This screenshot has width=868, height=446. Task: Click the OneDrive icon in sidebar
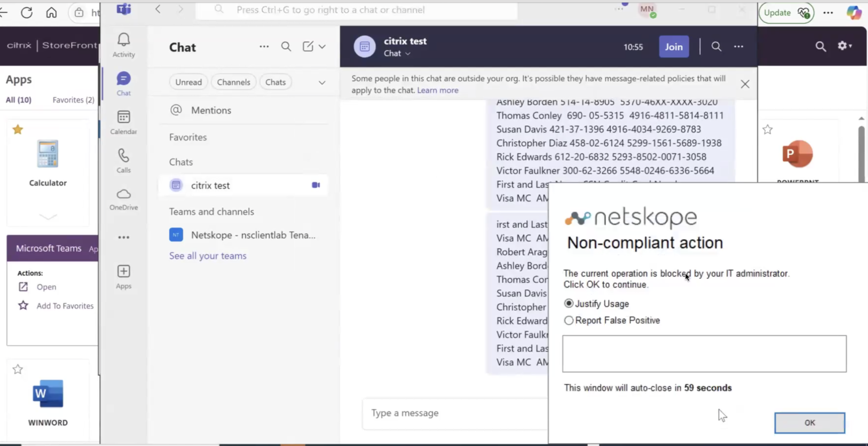[x=123, y=195]
